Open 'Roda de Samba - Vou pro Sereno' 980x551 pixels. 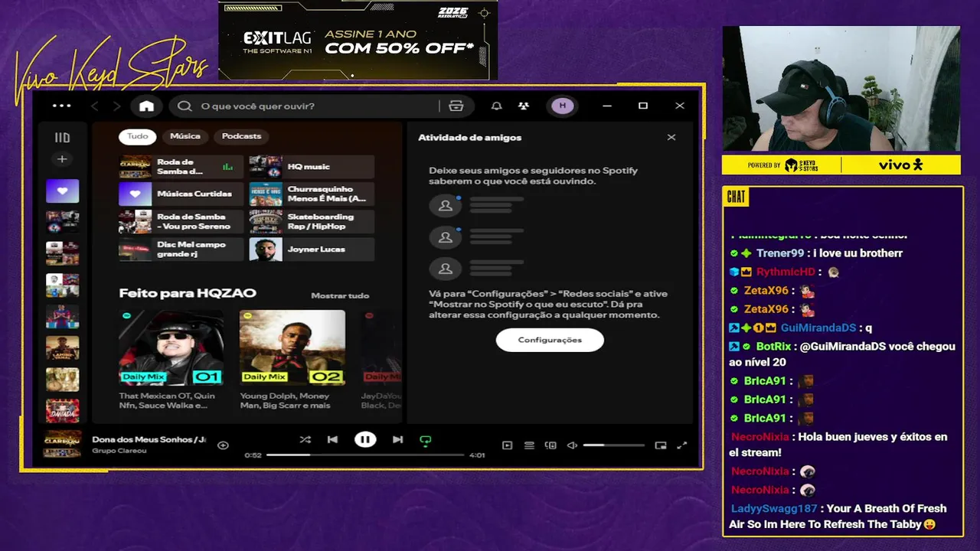tap(181, 222)
